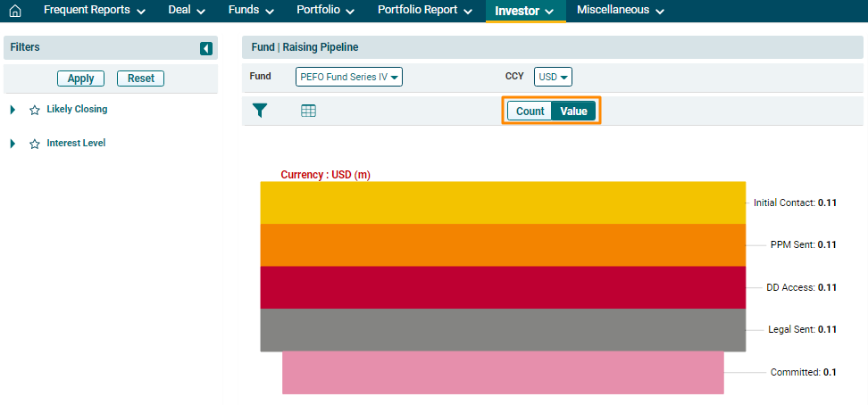The image size is (868, 405).
Task: Click the pink Committed funnel segment
Action: (x=503, y=372)
